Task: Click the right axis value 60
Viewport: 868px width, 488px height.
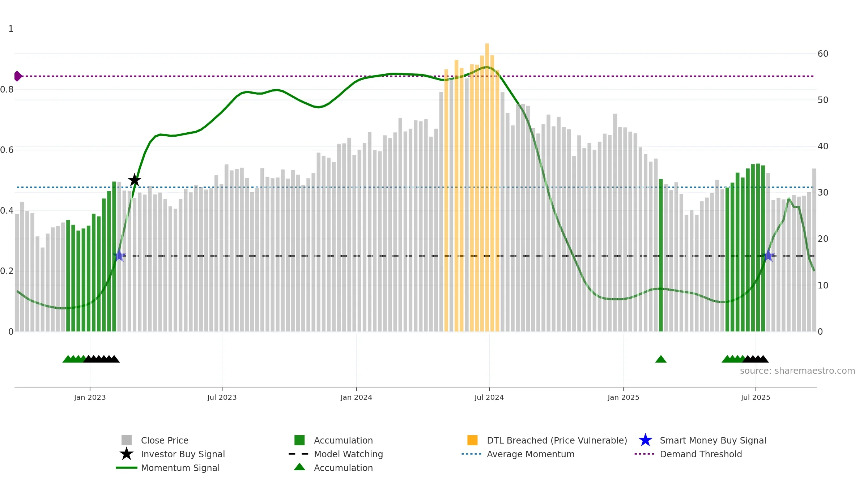Action: coord(823,54)
